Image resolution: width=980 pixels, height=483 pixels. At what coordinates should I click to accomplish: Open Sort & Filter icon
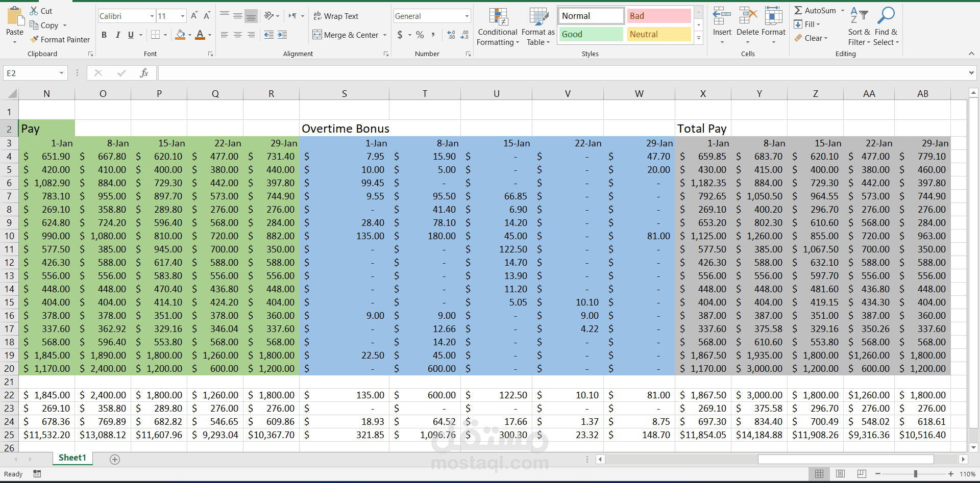(x=859, y=16)
